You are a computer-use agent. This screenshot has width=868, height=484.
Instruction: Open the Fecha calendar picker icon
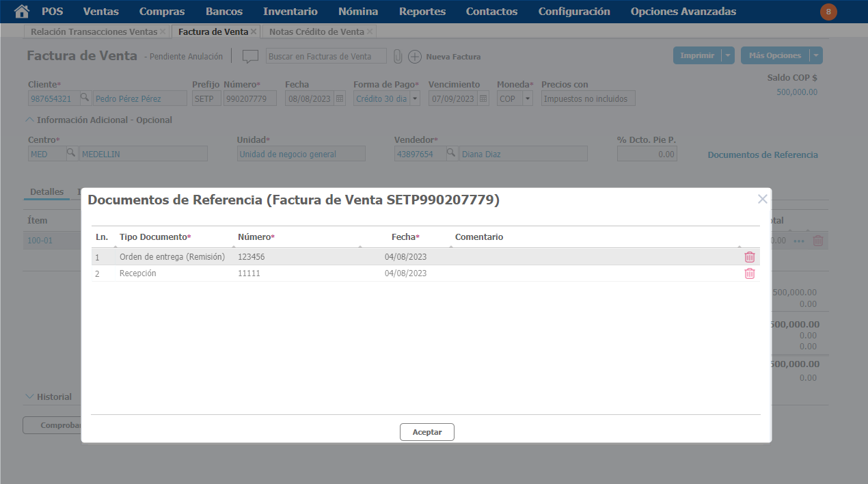pos(340,98)
